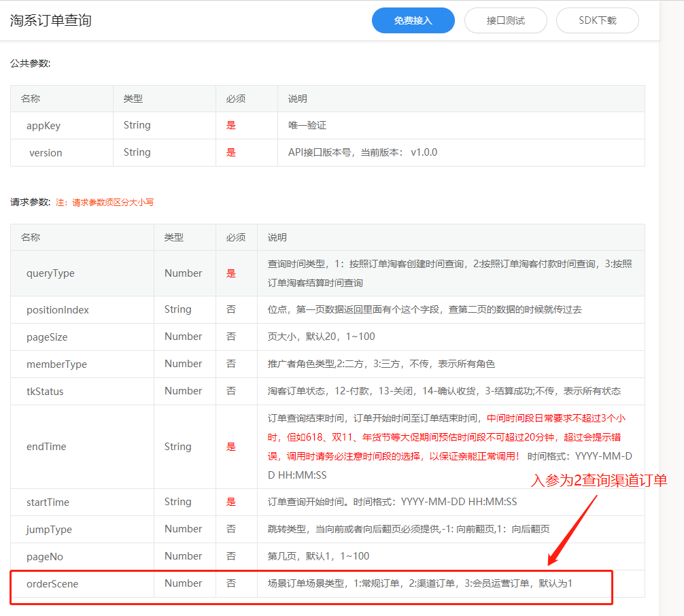This screenshot has height=616, width=684.
Task: Click the orderScene description text
Action: (x=420, y=583)
